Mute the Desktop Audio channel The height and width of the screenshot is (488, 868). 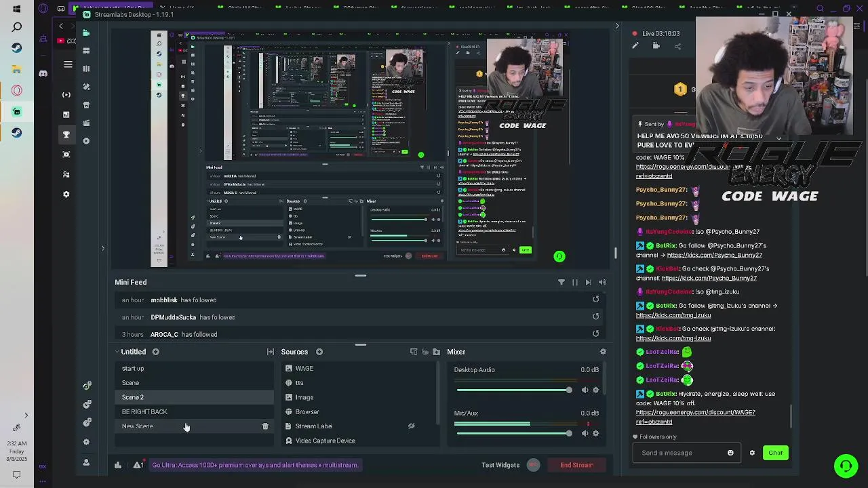[585, 390]
